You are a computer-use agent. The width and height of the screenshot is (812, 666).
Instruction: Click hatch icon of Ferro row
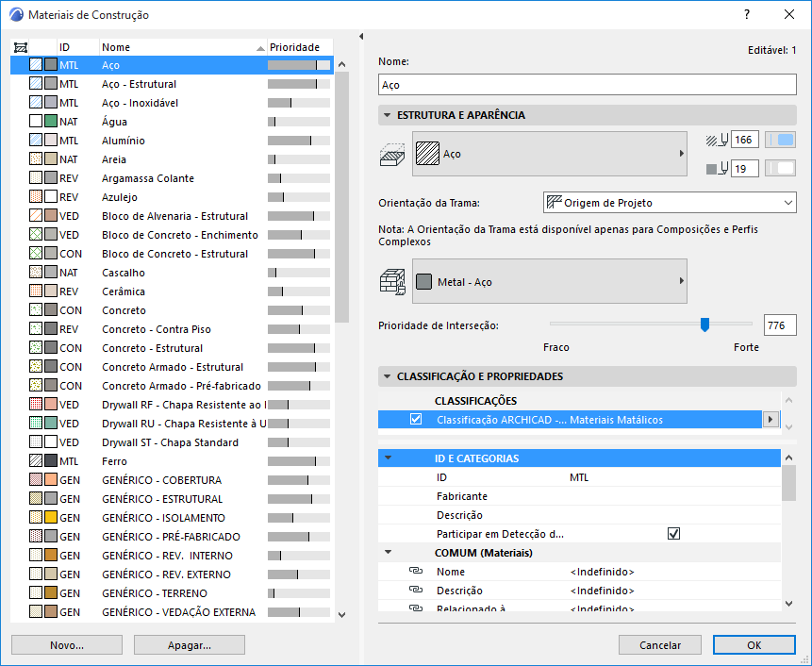(36, 461)
